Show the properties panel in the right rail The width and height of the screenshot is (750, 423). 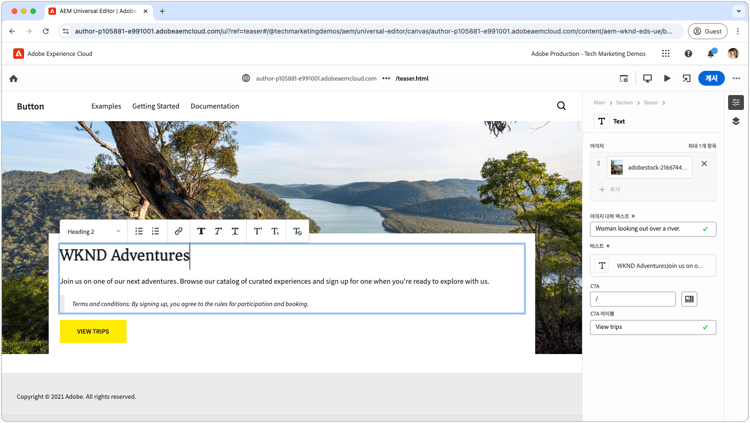tap(736, 102)
